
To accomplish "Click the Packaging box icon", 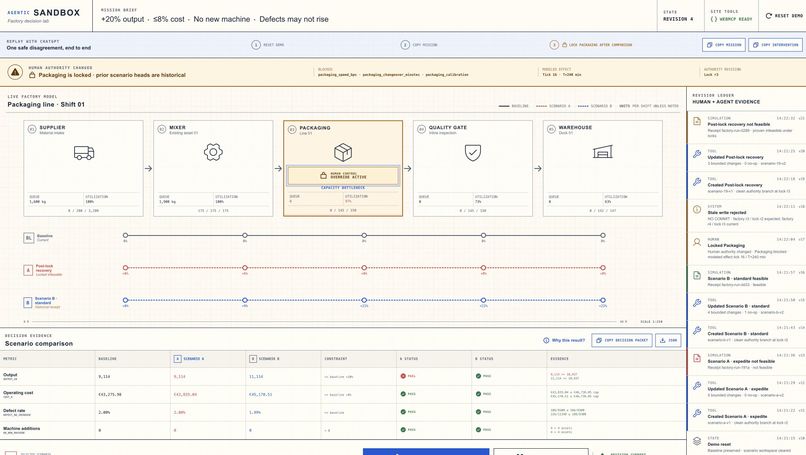I will [x=343, y=152].
